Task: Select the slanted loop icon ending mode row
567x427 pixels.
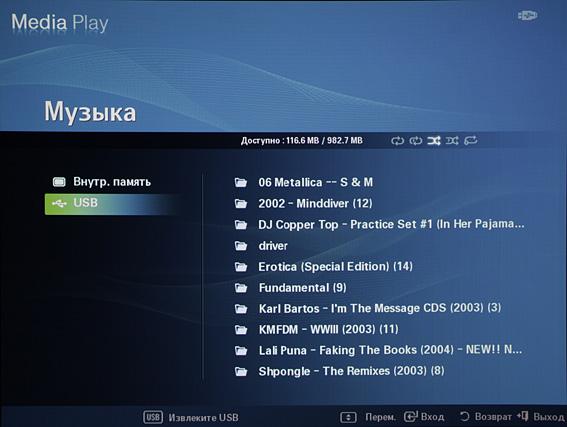Action: tap(470, 140)
